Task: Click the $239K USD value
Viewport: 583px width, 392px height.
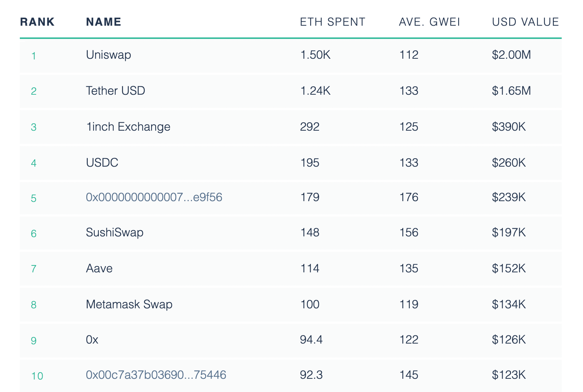Action: coord(509,197)
